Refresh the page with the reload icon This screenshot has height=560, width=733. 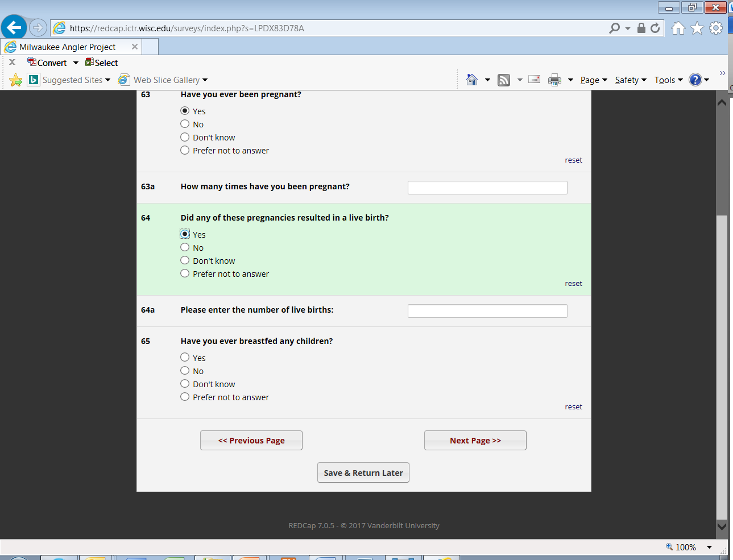click(655, 28)
